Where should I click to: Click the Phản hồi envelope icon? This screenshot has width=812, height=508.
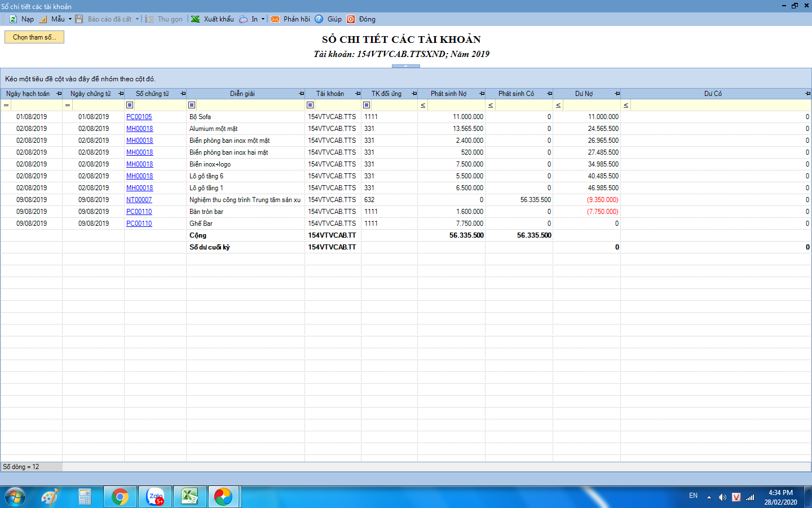[275, 19]
